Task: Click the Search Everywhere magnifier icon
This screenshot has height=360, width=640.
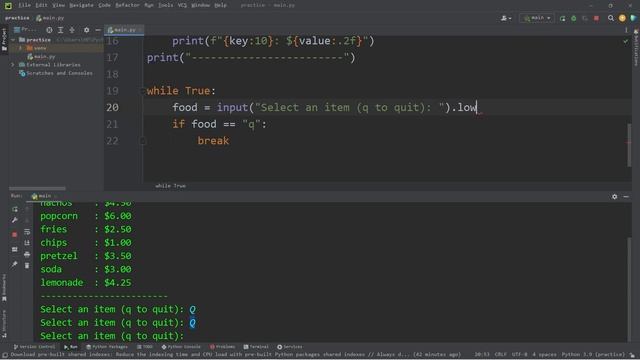Action: tap(611, 18)
